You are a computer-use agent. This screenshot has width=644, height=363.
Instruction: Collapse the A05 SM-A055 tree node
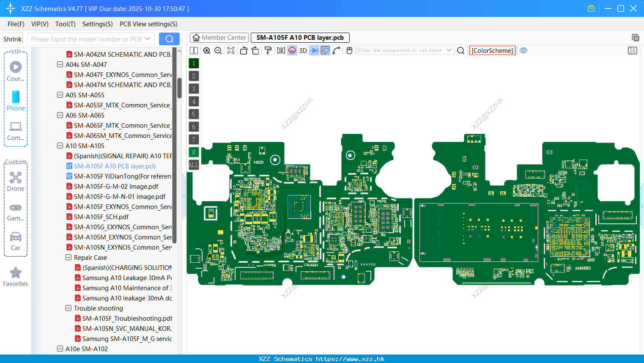[60, 95]
